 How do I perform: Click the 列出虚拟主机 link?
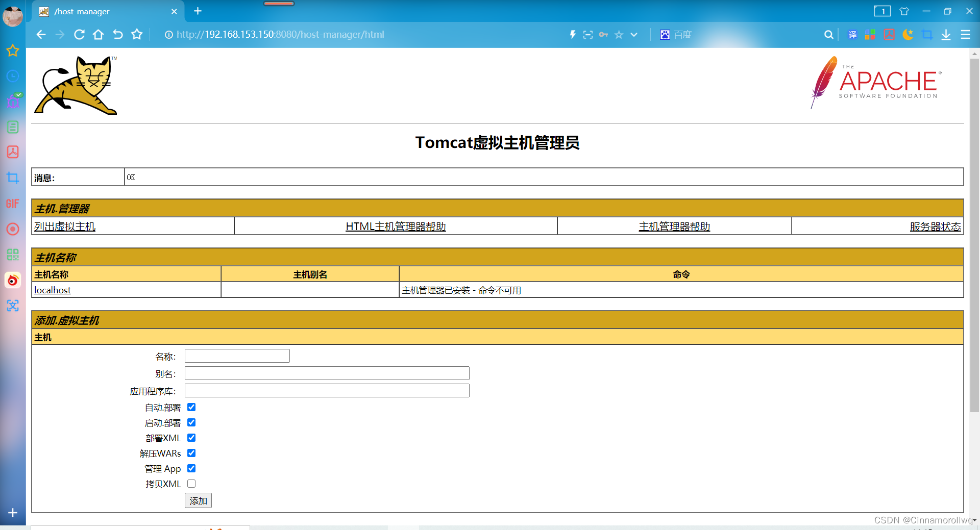[x=64, y=226]
